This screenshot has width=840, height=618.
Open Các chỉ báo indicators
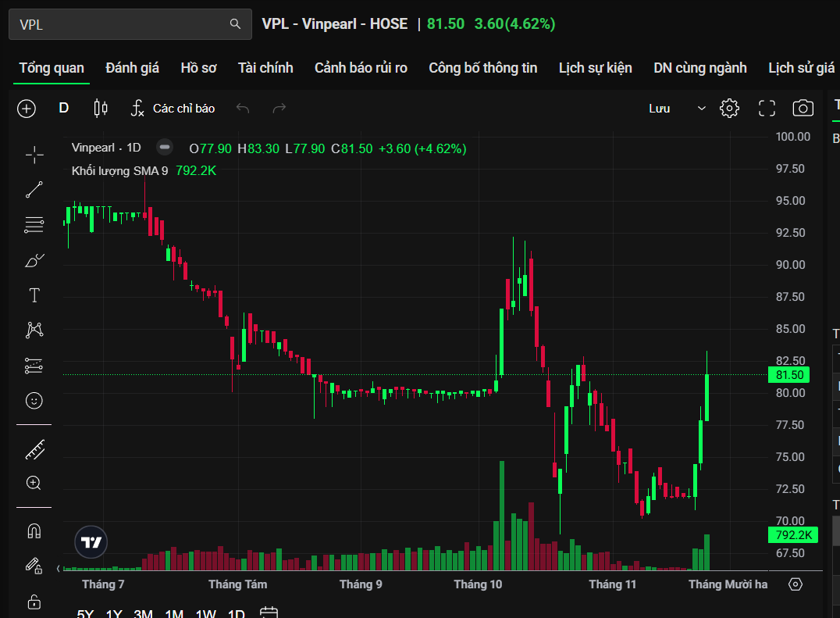pyautogui.click(x=173, y=109)
